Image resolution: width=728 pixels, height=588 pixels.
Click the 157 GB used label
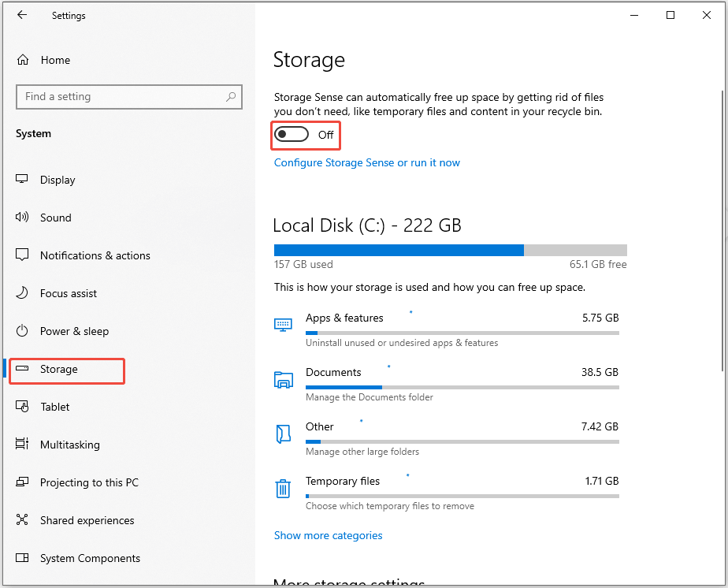tap(303, 264)
